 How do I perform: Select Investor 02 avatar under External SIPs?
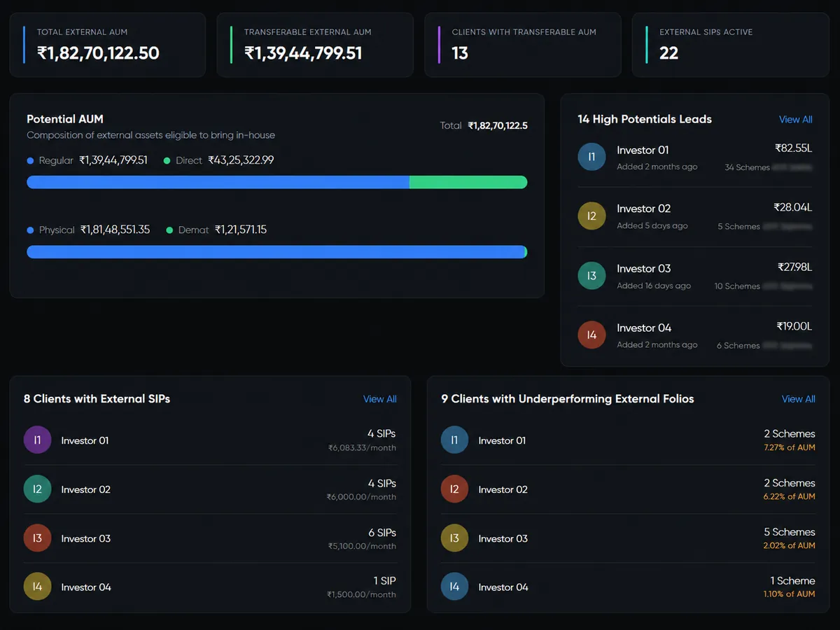[38, 489]
